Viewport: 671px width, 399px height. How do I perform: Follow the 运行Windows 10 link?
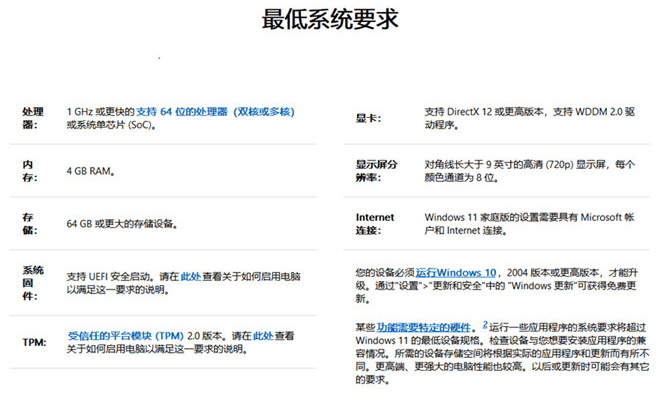pyautogui.click(x=456, y=273)
